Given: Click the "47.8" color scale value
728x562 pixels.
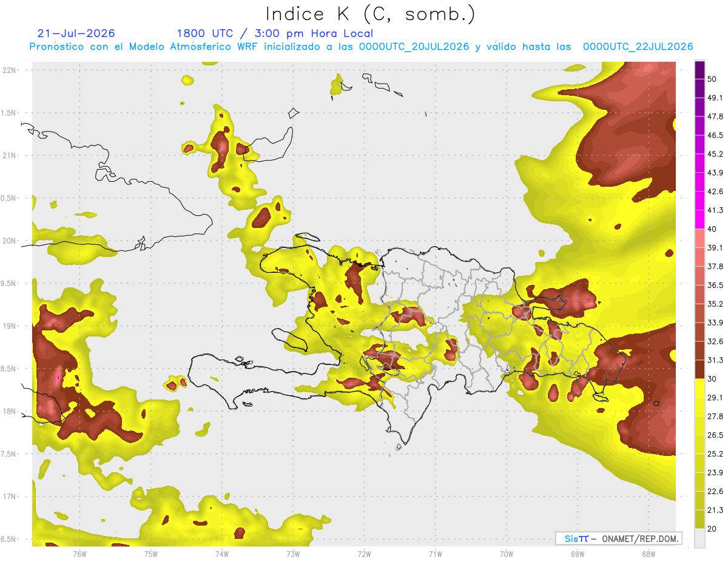Looking at the screenshot, I should click(715, 116).
